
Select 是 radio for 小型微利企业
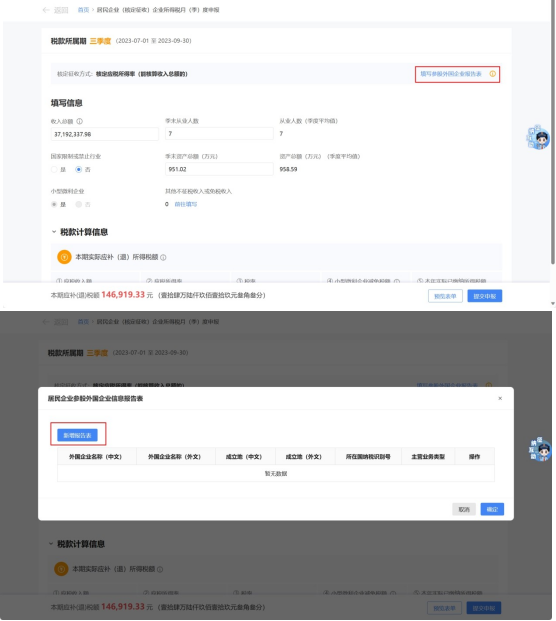coord(54,204)
